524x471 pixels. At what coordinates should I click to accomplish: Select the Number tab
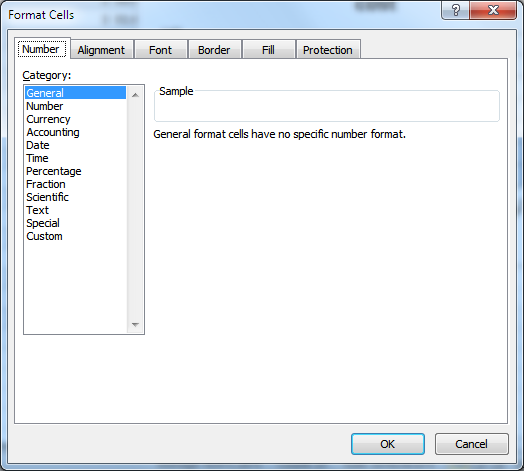click(41, 49)
